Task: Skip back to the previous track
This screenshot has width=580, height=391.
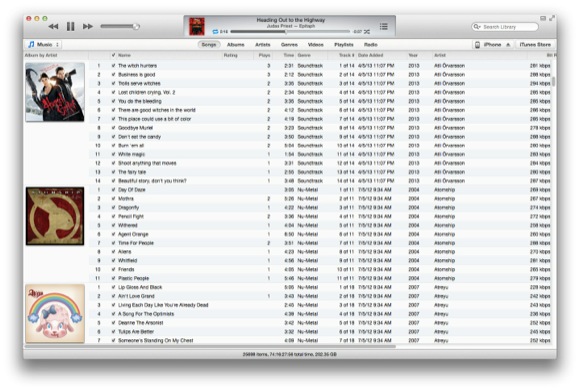Action: click(53, 26)
